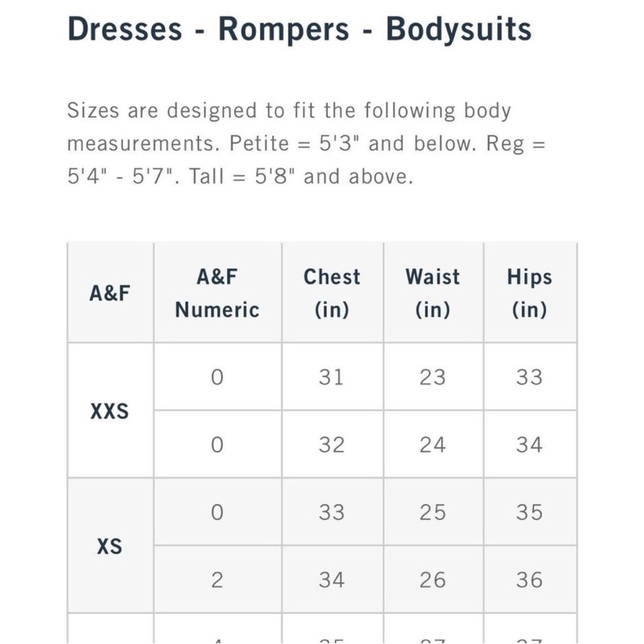Click the Dresses - Rompers - Bodysuits heading
The image size is (644, 644).
click(299, 30)
